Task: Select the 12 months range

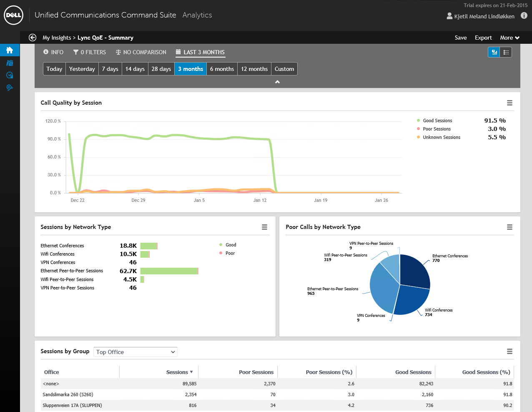Action: tap(254, 69)
